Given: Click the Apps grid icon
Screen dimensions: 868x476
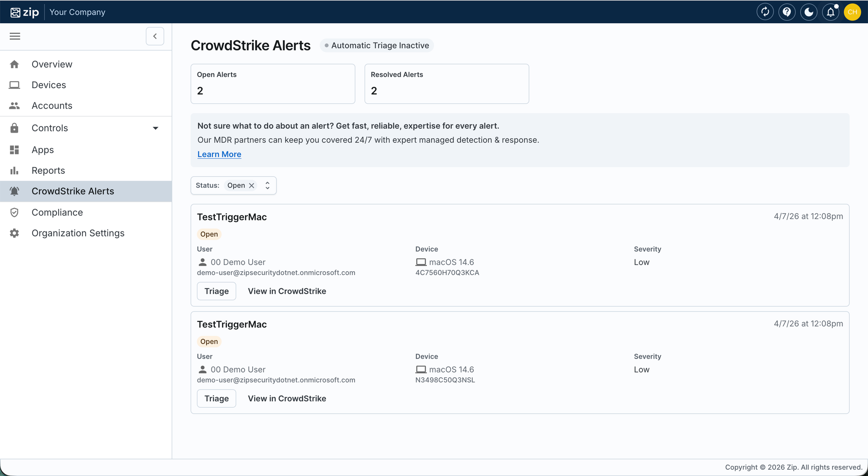Looking at the screenshot, I should click(14, 150).
